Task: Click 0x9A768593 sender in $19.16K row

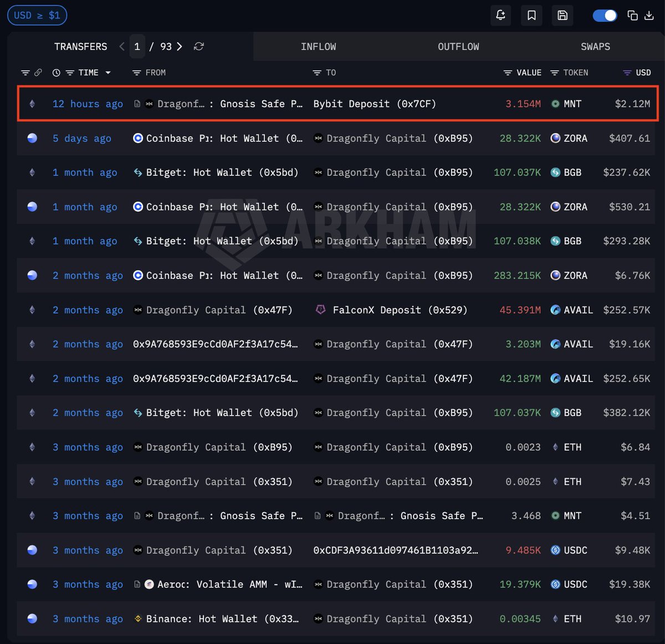Action: click(x=216, y=344)
